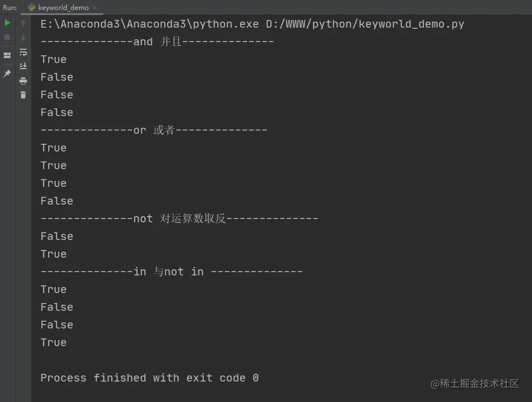Click the 'in 与not in' separator line
The image size is (532, 402).
click(171, 272)
